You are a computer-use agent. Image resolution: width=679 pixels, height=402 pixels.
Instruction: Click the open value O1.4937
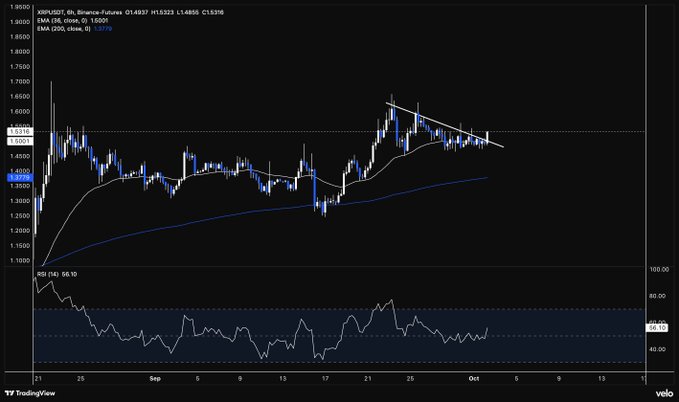(x=136, y=12)
